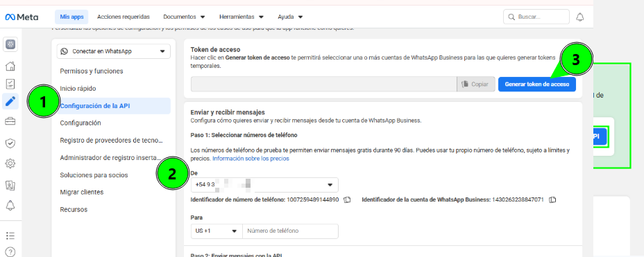This screenshot has width=644, height=257.
Task: Go to the Home icon in sidebar
Action: click(10, 66)
